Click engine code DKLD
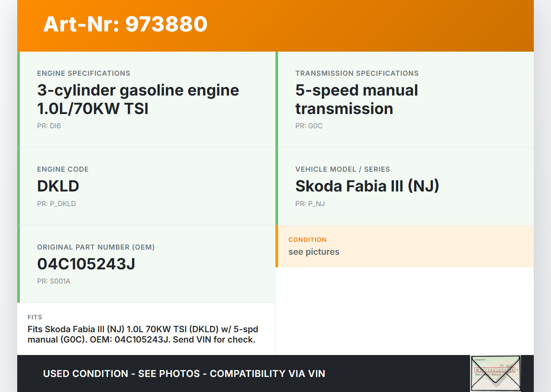 click(x=58, y=186)
